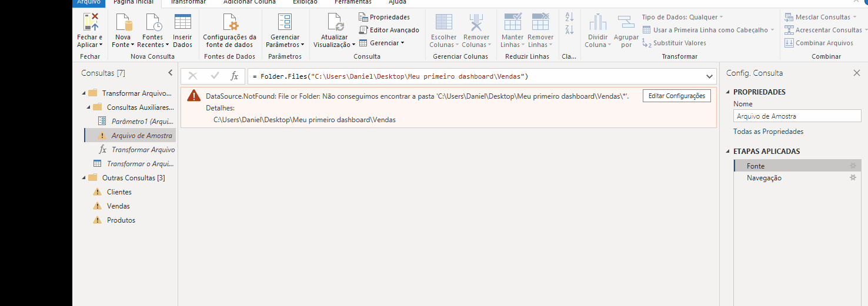The image size is (868, 306).
Task: Click Remover Linhas icon
Action: coord(540,22)
